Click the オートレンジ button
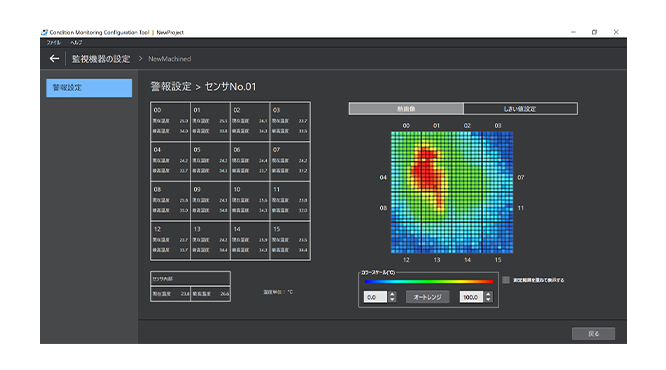The height and width of the screenshot is (370, 666). pyautogui.click(x=428, y=297)
